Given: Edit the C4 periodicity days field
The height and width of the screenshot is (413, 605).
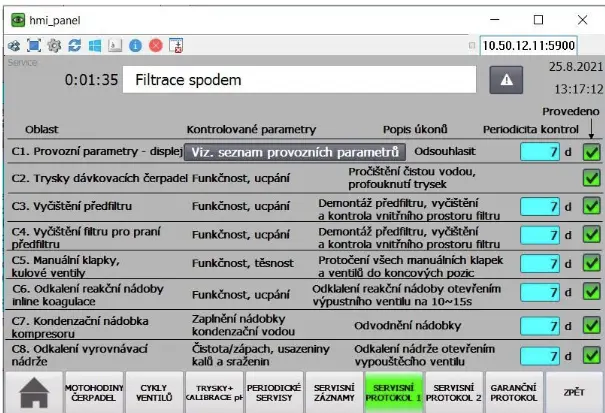Looking at the screenshot, I should click(x=540, y=235).
